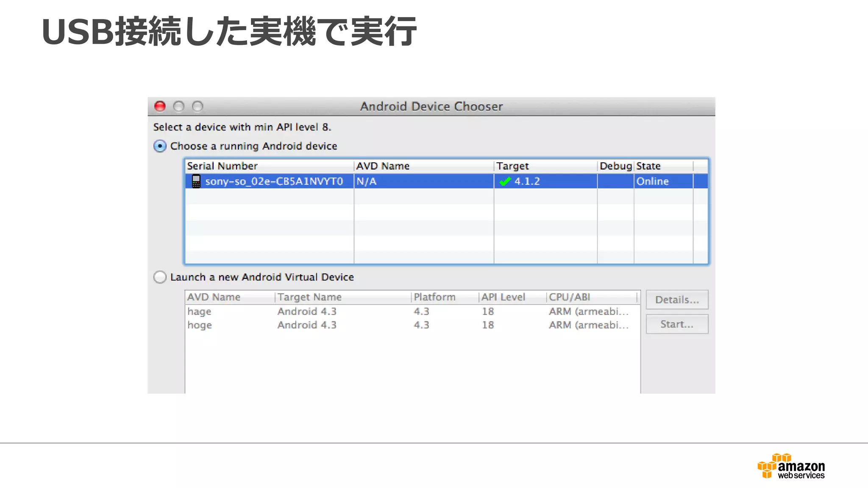Click the API Level column header
Screen dimensions: 868x488
[503, 297]
